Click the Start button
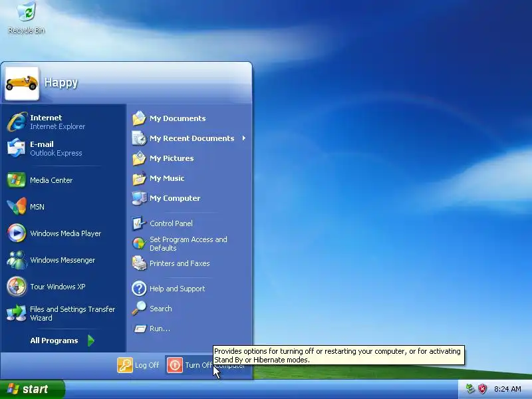532x399 pixels. 33,389
